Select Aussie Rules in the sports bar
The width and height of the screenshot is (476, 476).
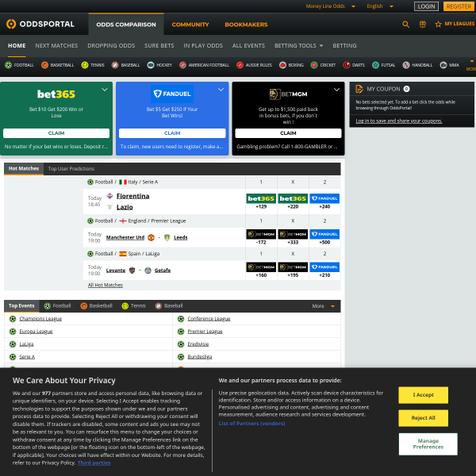254,65
